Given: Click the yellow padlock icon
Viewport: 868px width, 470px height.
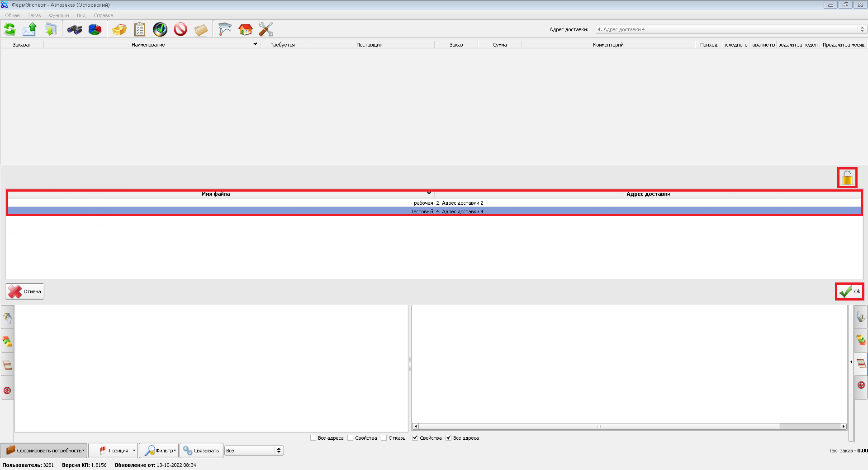Looking at the screenshot, I should [x=847, y=178].
